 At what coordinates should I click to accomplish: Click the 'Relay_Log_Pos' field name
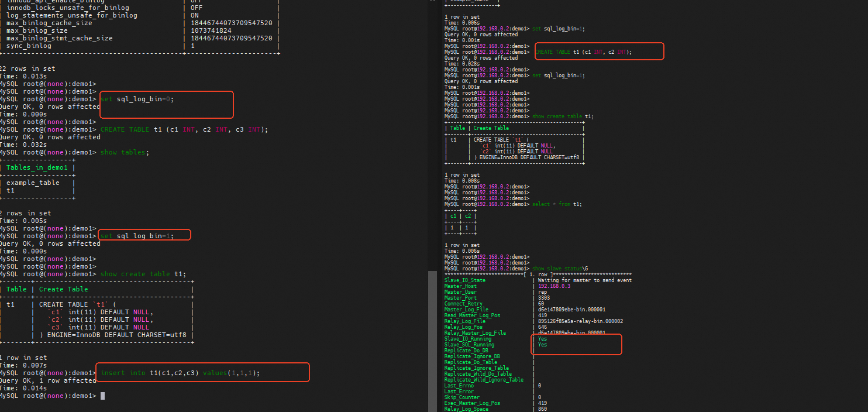[x=464, y=327]
